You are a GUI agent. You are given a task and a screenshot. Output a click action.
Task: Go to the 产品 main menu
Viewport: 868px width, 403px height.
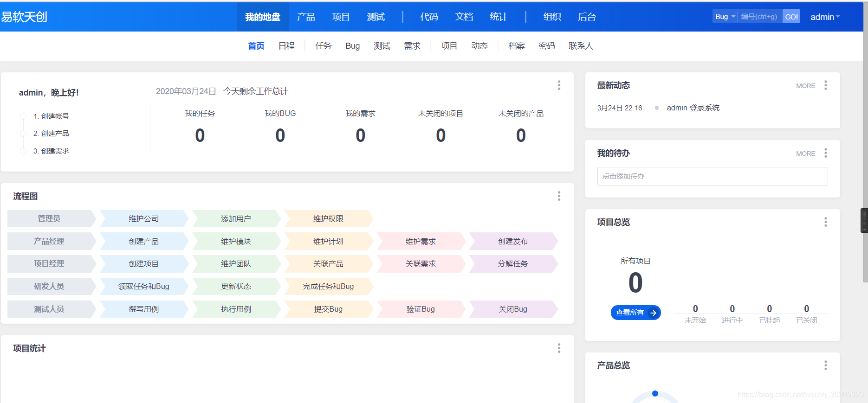[306, 17]
